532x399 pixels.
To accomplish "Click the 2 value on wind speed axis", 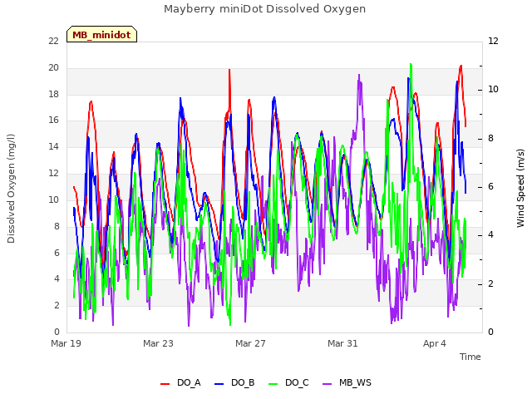I will point(490,283).
